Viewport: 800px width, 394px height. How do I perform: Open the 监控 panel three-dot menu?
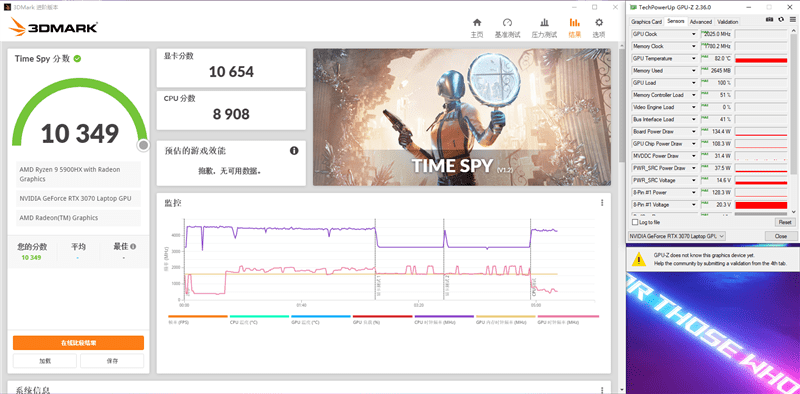coord(602,203)
